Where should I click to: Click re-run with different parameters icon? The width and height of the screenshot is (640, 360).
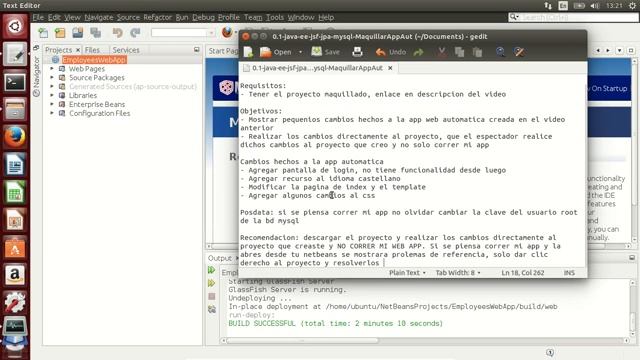tap(211, 283)
